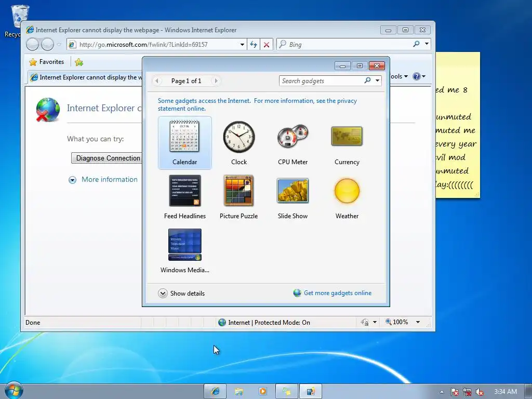Select the Weather gadget
532x399 pixels.
point(347,197)
